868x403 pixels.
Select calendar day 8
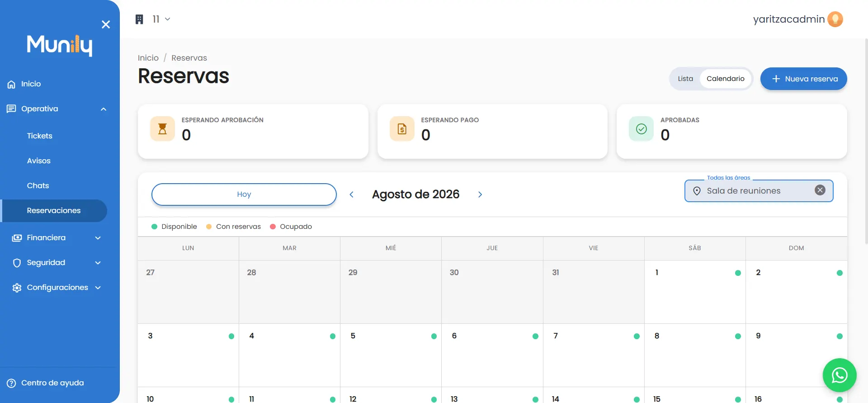click(695, 355)
